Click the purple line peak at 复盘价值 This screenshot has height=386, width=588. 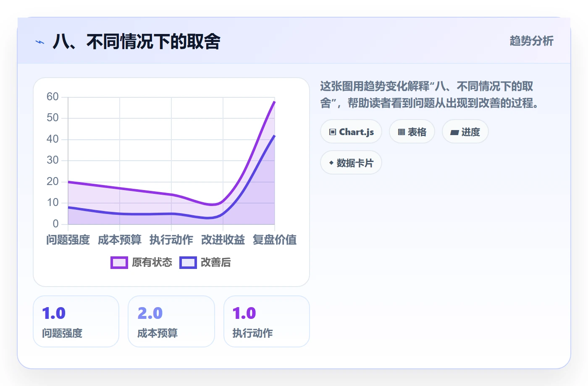[274, 102]
